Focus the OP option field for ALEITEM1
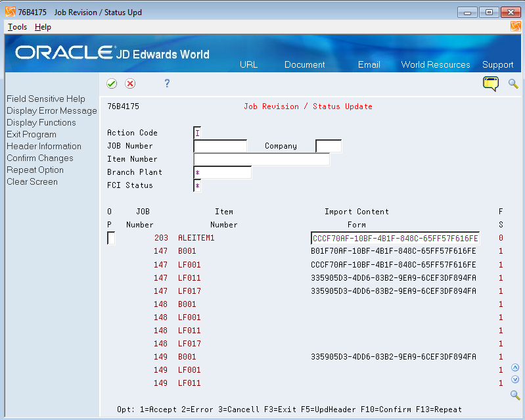The image size is (525, 420). click(111, 238)
